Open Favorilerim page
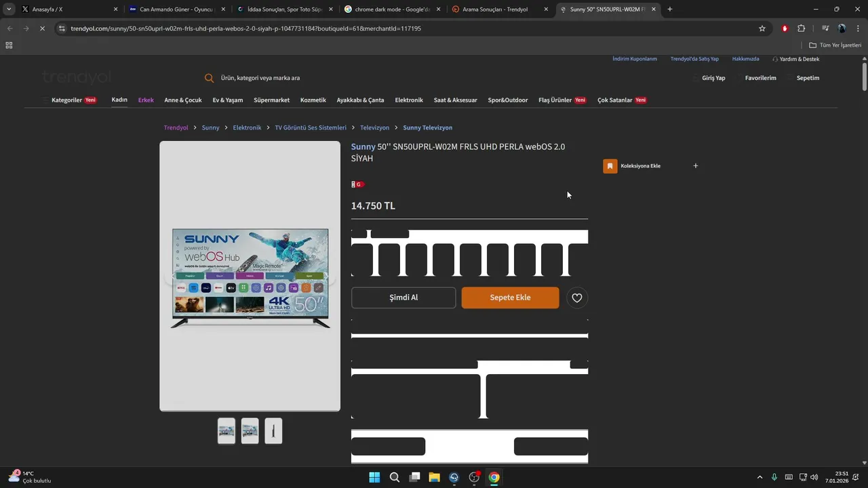Screen dimensions: 868x488 click(x=760, y=78)
